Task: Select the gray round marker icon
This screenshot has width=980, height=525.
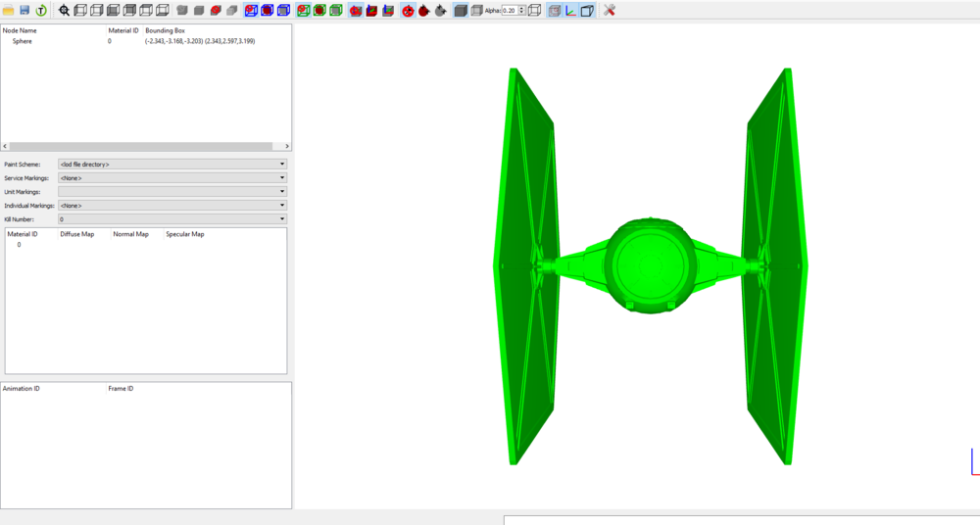Action: tap(441, 10)
